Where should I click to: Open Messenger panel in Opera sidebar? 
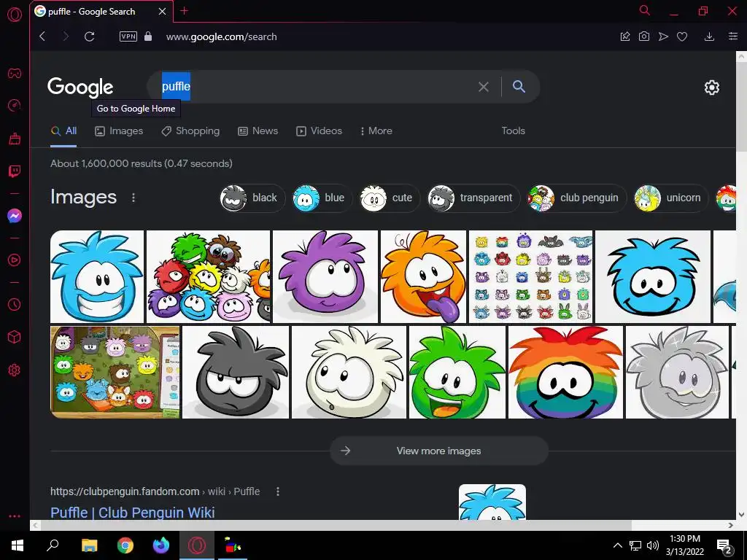[15, 216]
